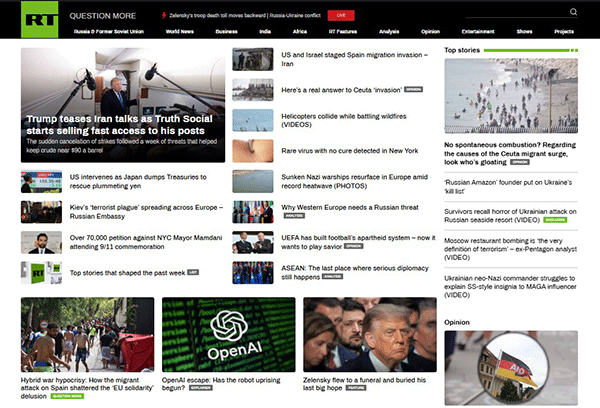This screenshot has height=408, width=600.
Task: Click the migrants street photo card
Action: (x=88, y=335)
